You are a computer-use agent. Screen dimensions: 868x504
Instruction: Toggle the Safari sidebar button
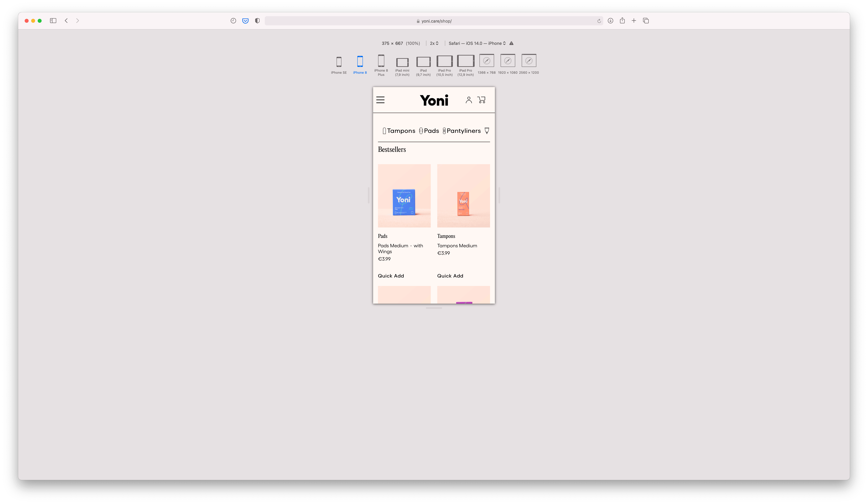pyautogui.click(x=53, y=21)
